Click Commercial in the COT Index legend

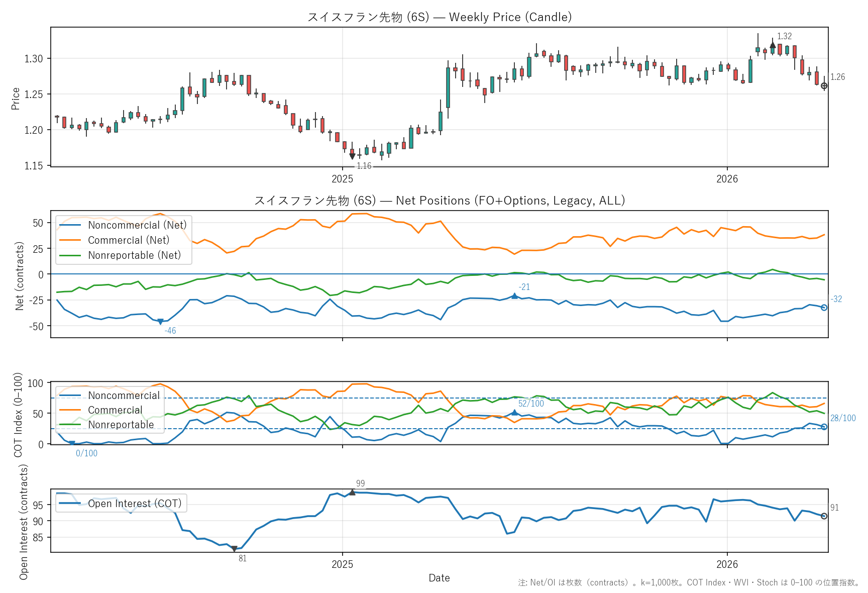pyautogui.click(x=115, y=410)
